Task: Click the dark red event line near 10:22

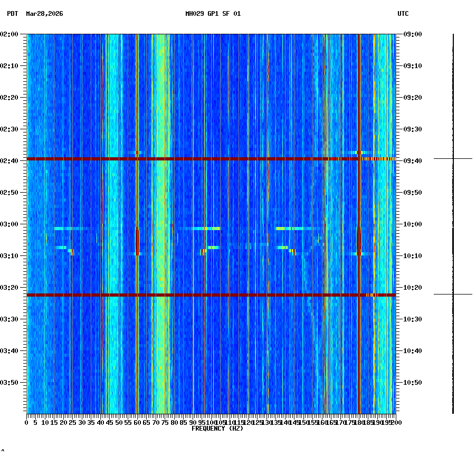Action: click(211, 293)
